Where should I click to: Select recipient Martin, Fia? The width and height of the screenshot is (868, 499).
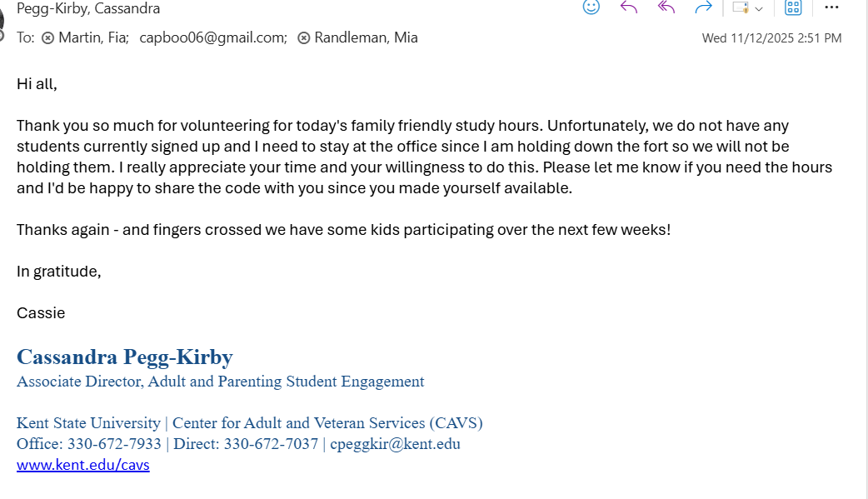pos(93,37)
